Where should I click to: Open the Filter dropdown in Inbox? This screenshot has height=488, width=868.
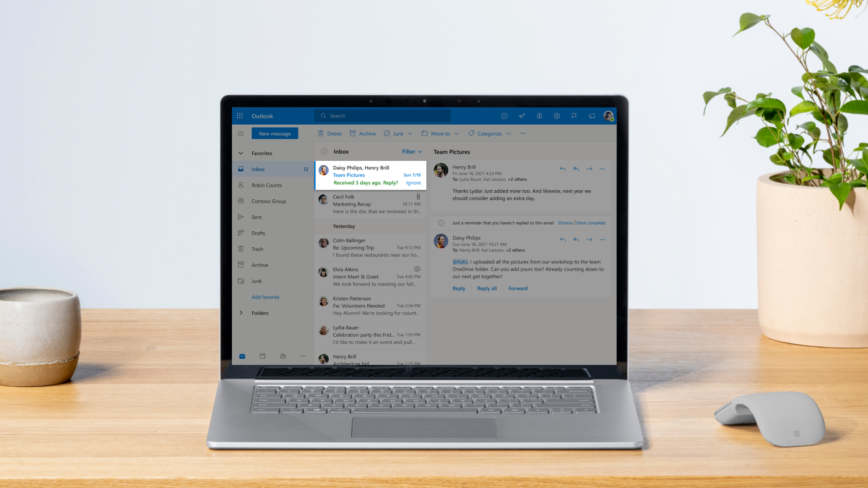[412, 151]
